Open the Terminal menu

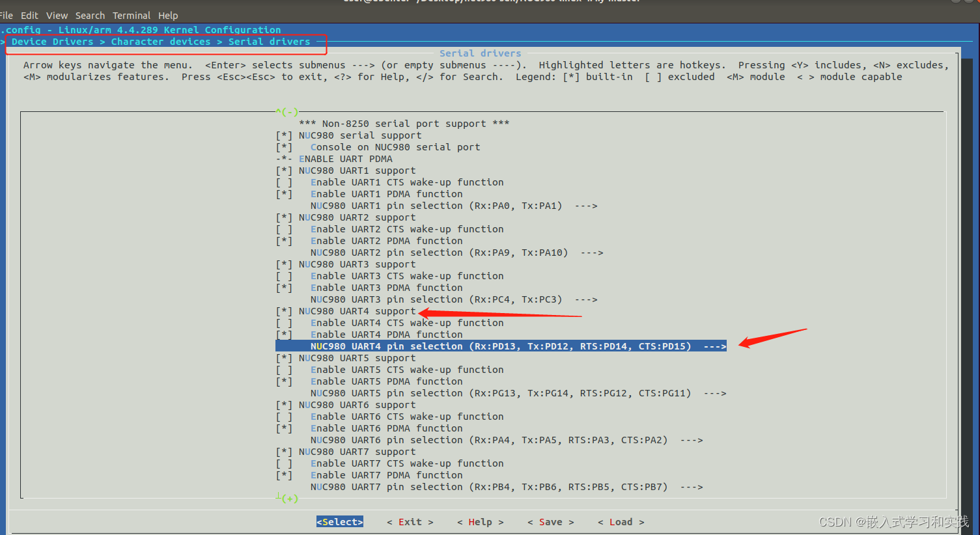pos(131,16)
